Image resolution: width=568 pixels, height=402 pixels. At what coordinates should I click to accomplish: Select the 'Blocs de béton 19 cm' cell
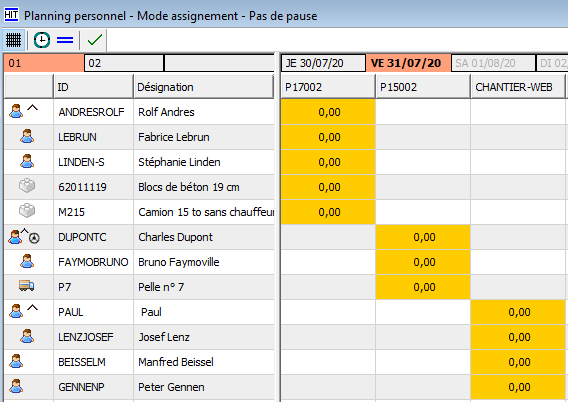[204, 187]
